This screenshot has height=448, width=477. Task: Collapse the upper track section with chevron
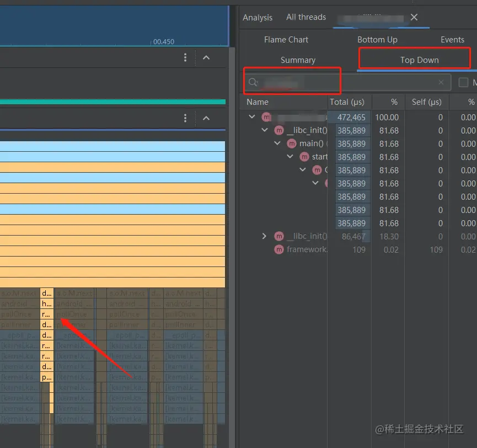pyautogui.click(x=206, y=57)
